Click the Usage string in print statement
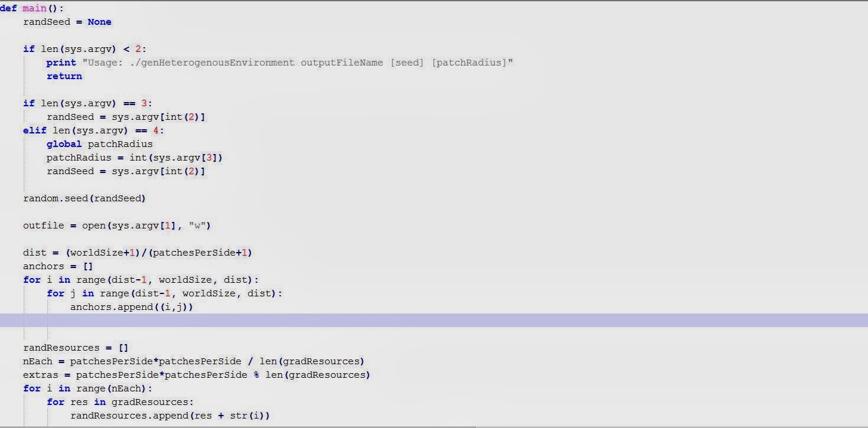Screen dimensions: 868x428 click(297, 63)
